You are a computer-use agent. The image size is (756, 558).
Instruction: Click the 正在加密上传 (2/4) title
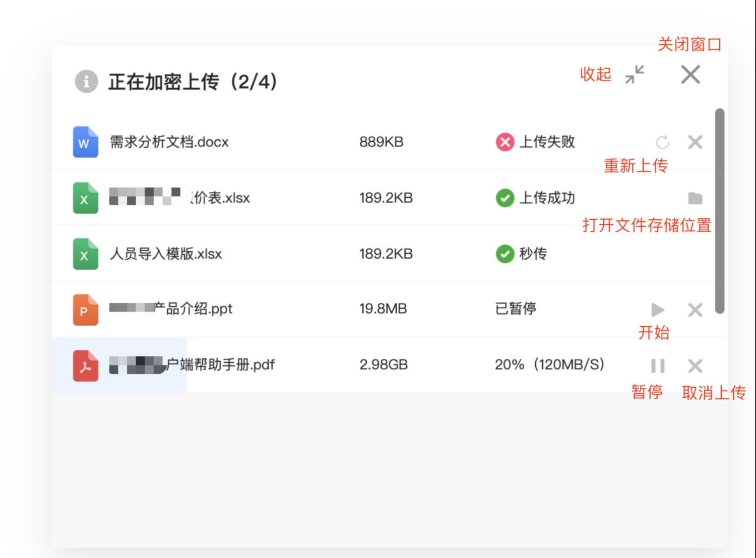(x=193, y=82)
